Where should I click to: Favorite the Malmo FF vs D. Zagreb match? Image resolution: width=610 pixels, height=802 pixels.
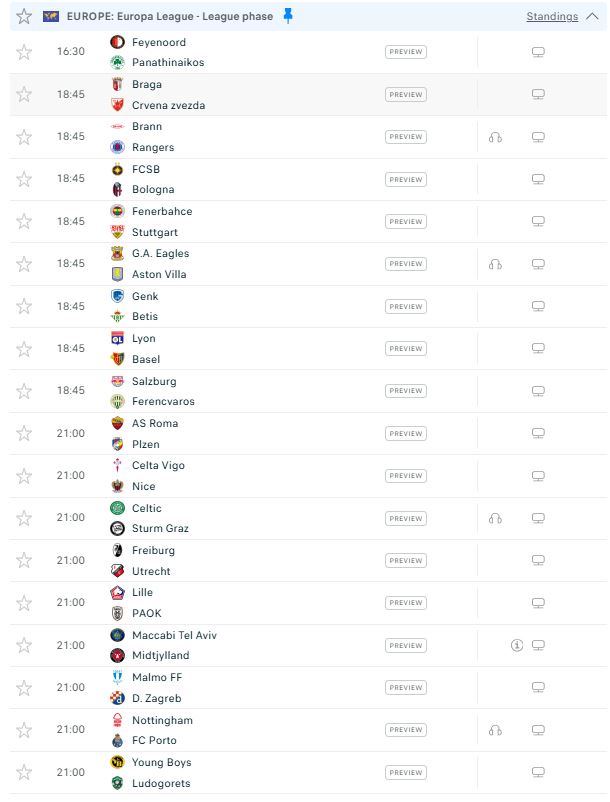point(24,688)
